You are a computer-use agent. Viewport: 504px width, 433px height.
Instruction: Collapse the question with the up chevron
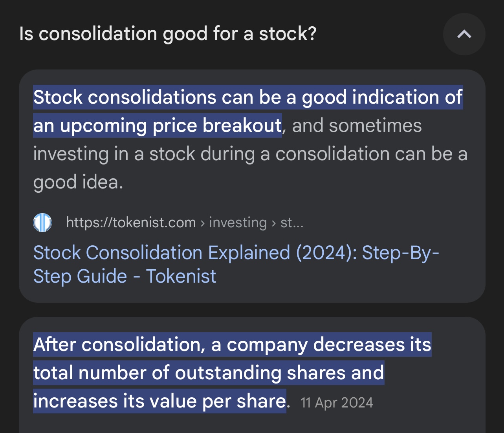(464, 34)
